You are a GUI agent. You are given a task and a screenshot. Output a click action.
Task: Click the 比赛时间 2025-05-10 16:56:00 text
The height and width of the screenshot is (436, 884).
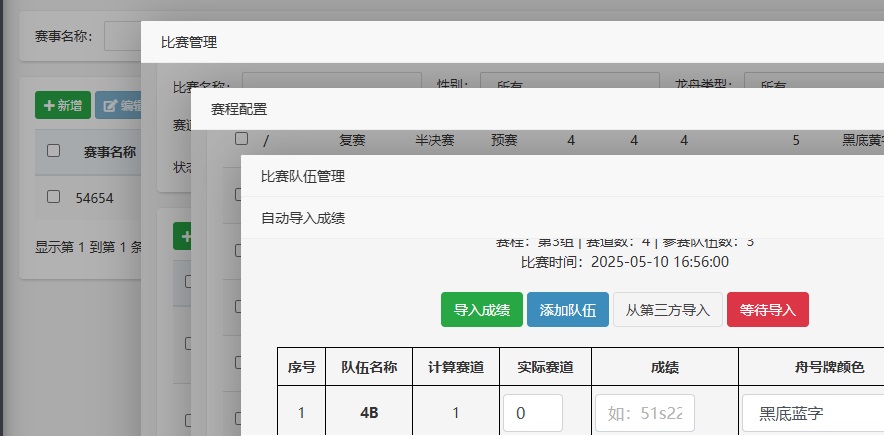pyautogui.click(x=625, y=262)
